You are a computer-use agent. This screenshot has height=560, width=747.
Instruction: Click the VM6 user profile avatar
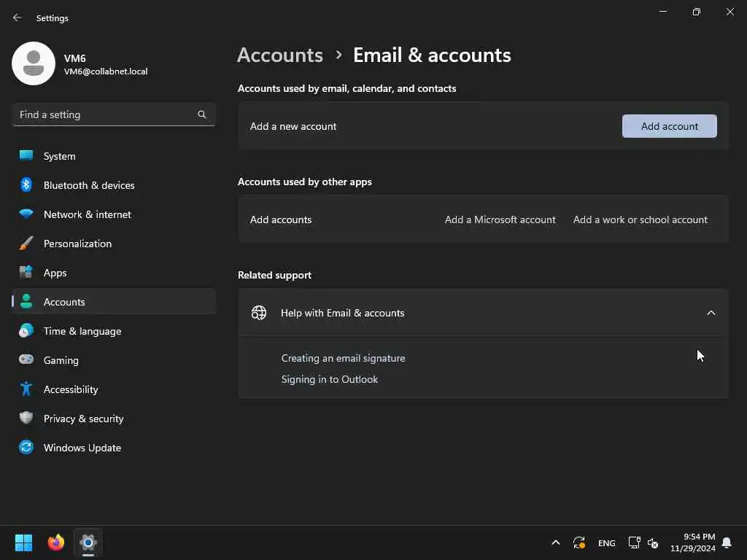pos(34,63)
